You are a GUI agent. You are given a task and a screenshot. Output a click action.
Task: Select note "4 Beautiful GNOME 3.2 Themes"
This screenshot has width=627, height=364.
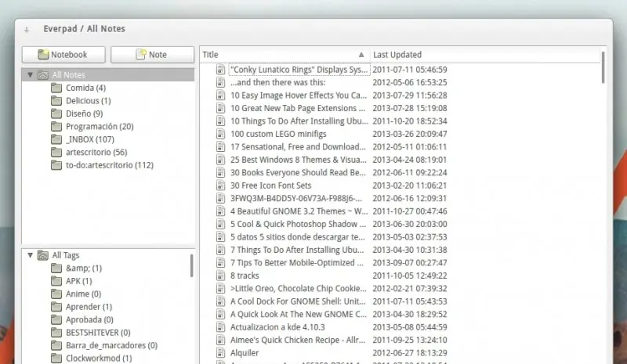tap(299, 211)
